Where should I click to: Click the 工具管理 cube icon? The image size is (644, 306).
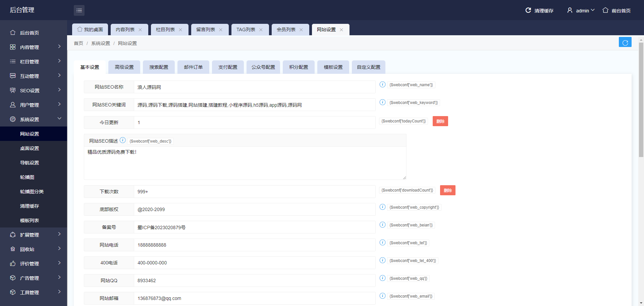[x=13, y=292]
